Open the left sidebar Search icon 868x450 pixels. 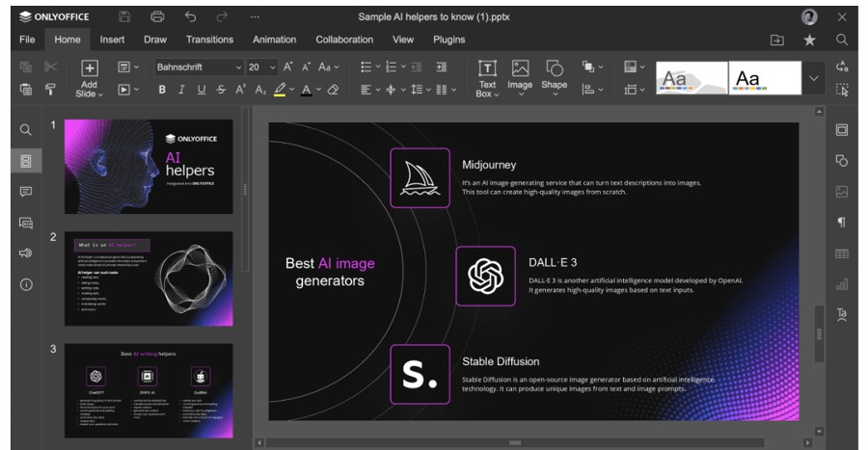pyautogui.click(x=25, y=130)
